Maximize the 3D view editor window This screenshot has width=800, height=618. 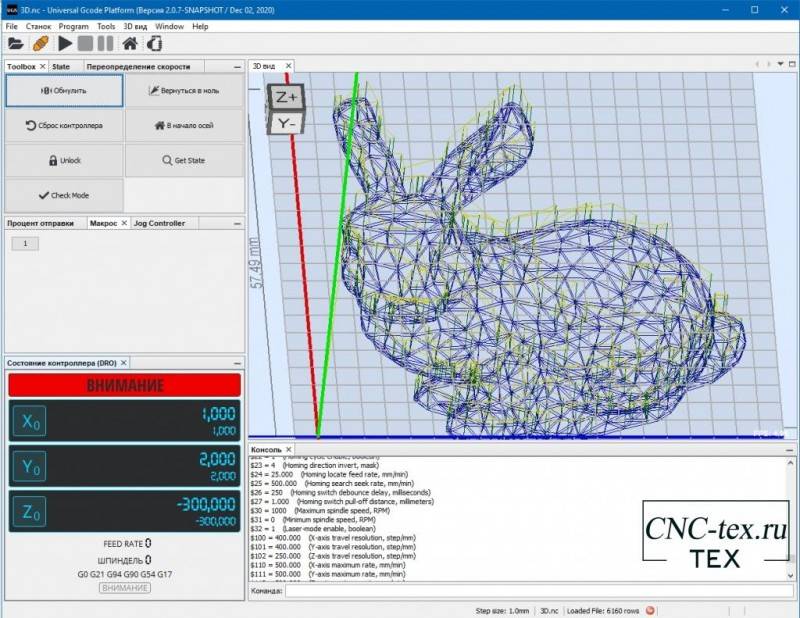pyautogui.click(x=792, y=64)
